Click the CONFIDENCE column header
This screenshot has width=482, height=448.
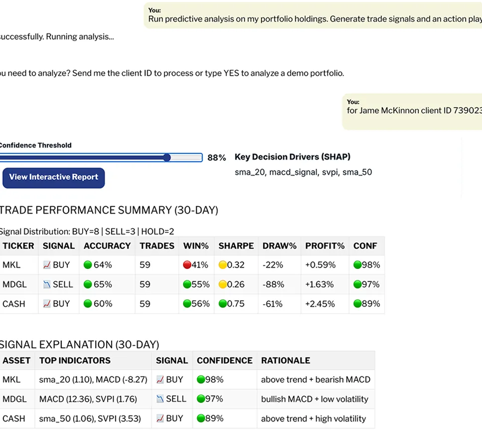(225, 360)
